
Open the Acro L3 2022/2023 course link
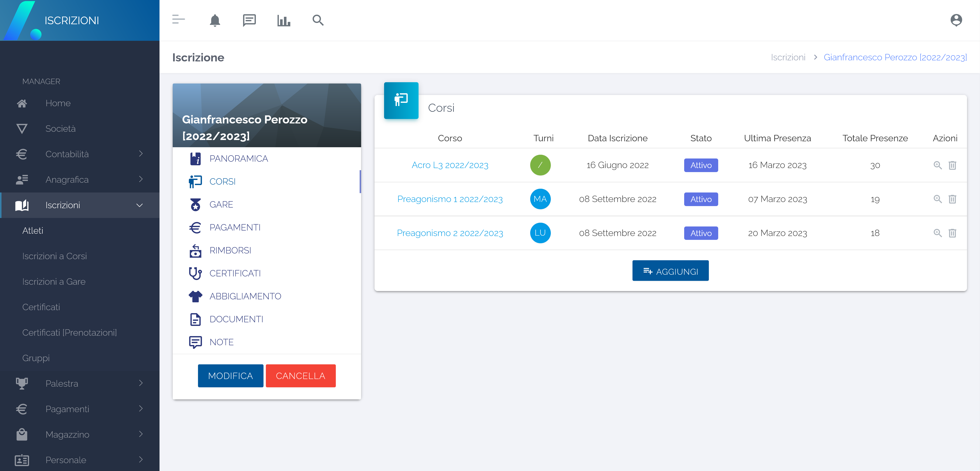pyautogui.click(x=450, y=165)
